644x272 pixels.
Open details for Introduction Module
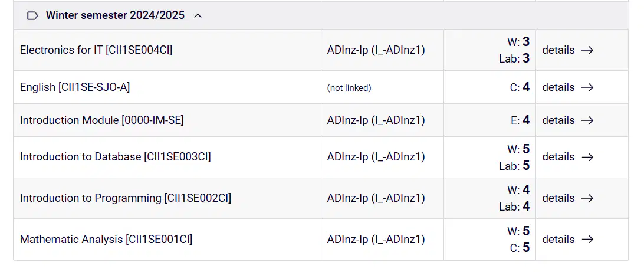pyautogui.click(x=568, y=120)
